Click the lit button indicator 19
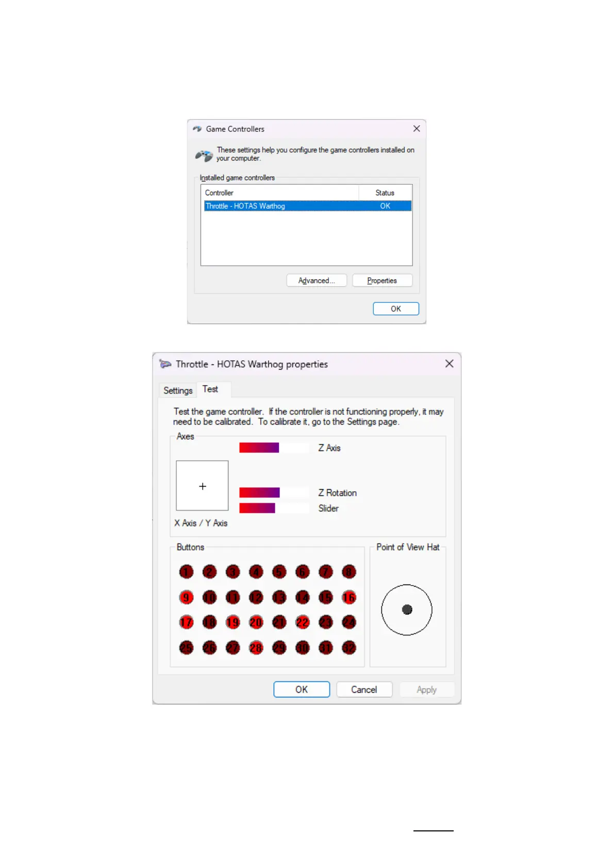Viewport: 614px width, 868px height. tap(233, 622)
